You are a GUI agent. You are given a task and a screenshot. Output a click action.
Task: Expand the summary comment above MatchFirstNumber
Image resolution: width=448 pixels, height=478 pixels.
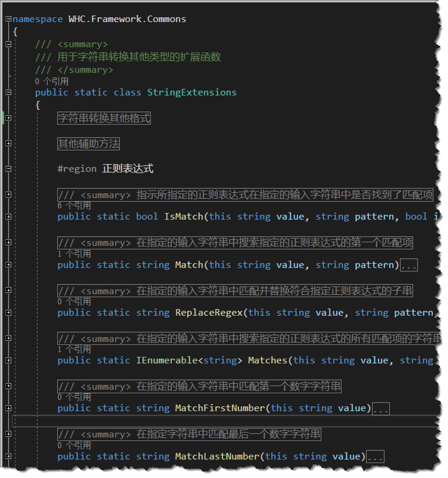pyautogui.click(x=9, y=386)
